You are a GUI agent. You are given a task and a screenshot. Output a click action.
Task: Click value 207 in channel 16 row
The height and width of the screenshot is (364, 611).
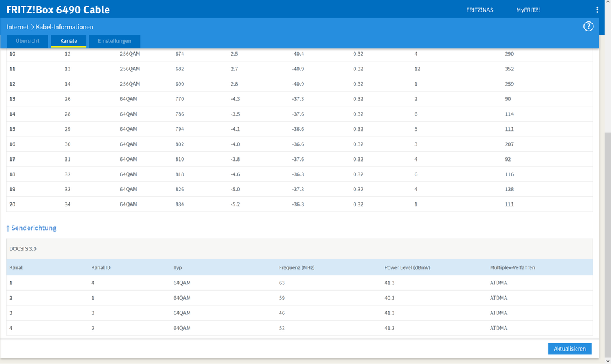pyautogui.click(x=509, y=144)
